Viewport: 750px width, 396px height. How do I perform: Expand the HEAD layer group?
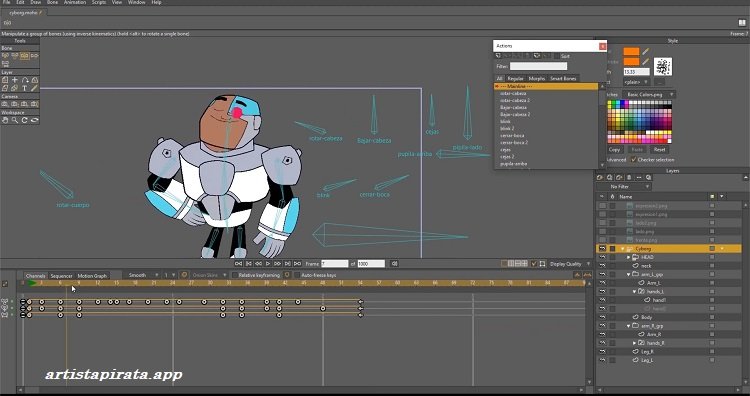(x=629, y=257)
